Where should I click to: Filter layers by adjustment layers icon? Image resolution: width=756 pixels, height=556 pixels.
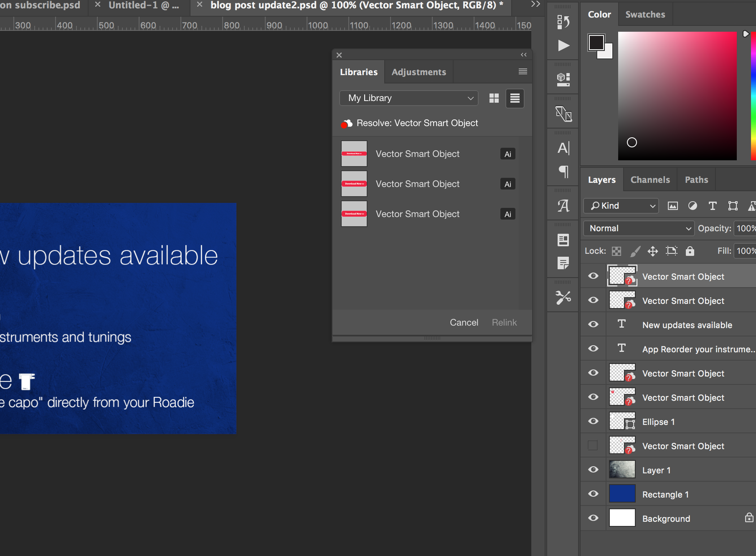point(693,206)
